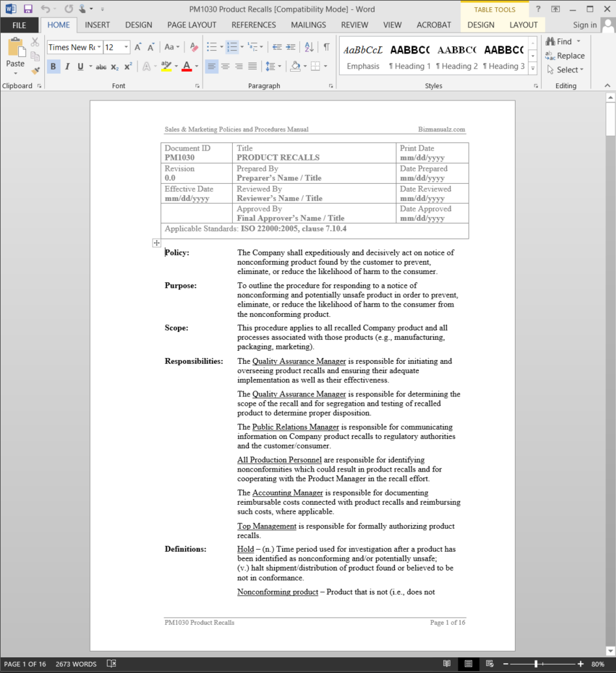Screen dimensions: 616x673
Task: Open the Page Layout ribbon tab
Action: (192, 25)
